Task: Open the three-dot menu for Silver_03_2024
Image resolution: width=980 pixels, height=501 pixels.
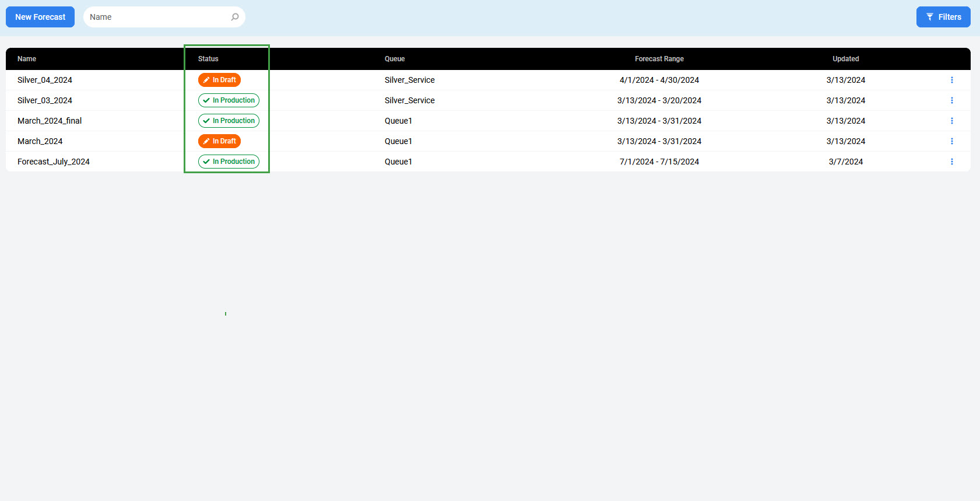Action: [951, 100]
